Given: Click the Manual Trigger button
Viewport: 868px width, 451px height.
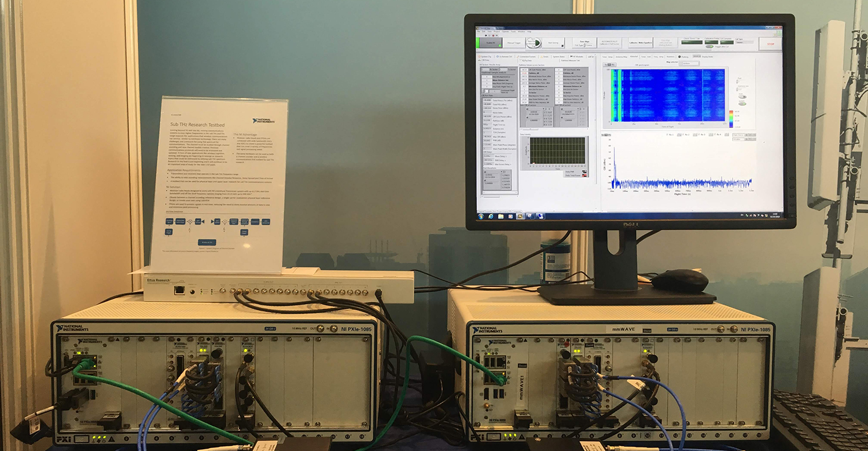Looking at the screenshot, I should (x=514, y=43).
